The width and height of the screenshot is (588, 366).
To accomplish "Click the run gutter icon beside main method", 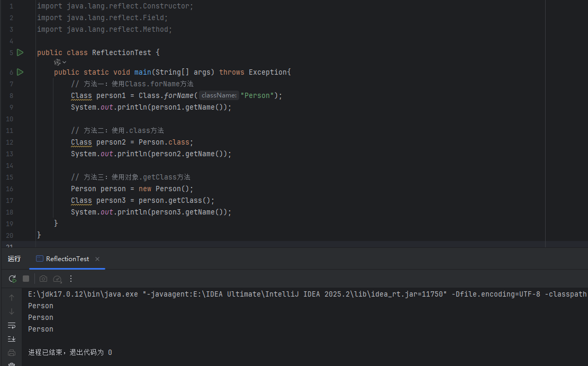I will (20, 72).
